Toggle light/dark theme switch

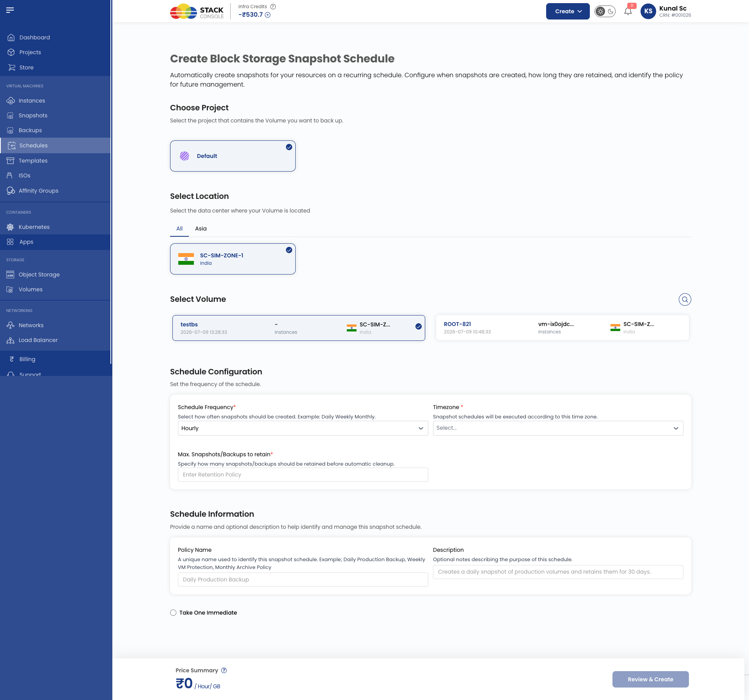(x=605, y=11)
